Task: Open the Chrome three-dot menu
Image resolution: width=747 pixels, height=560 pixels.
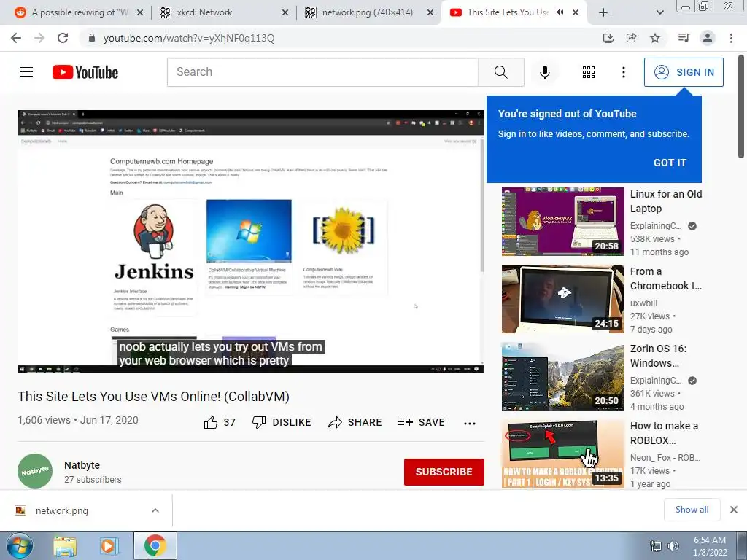Action: click(x=731, y=38)
